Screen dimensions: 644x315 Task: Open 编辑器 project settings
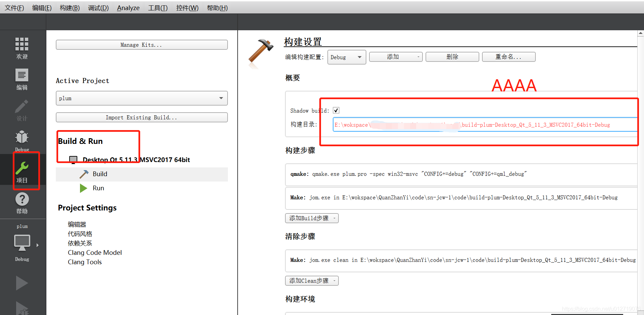(77, 224)
